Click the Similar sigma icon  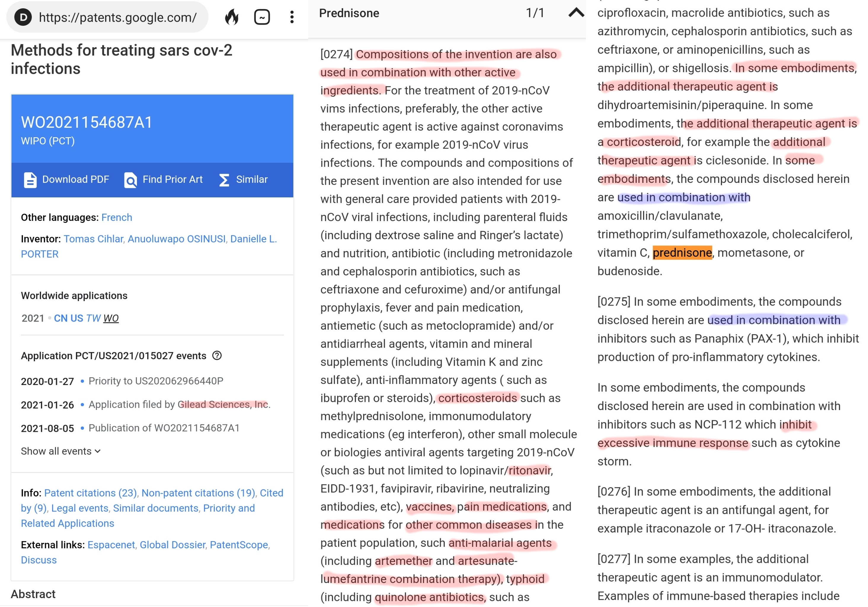224,180
